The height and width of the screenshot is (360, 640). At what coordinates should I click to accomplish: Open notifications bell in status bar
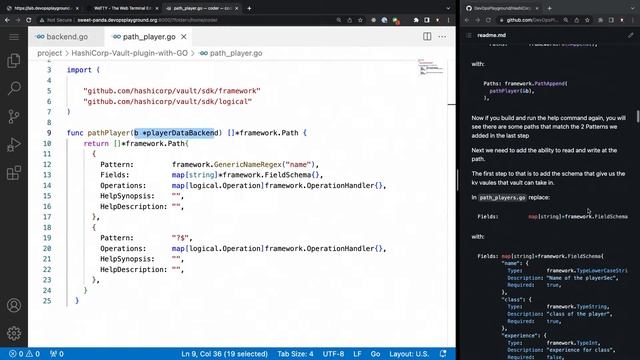[x=443, y=354]
